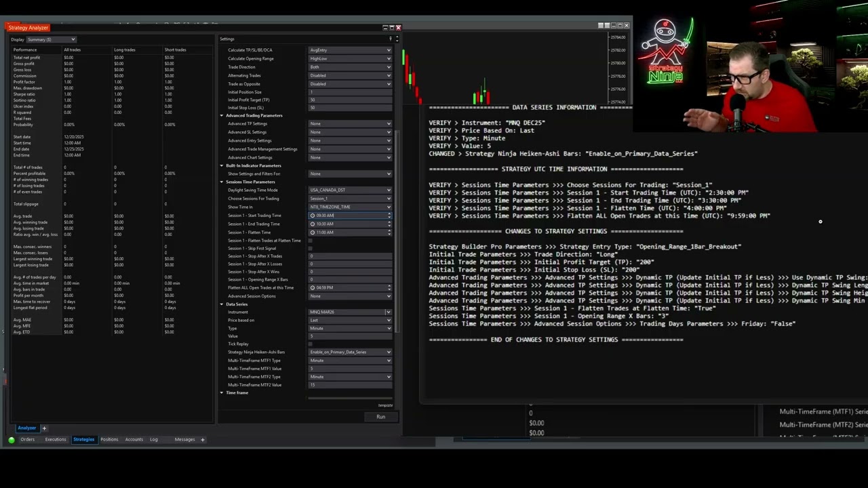Click clock icon in End Trading Time
The image size is (868, 488).
(x=313, y=224)
